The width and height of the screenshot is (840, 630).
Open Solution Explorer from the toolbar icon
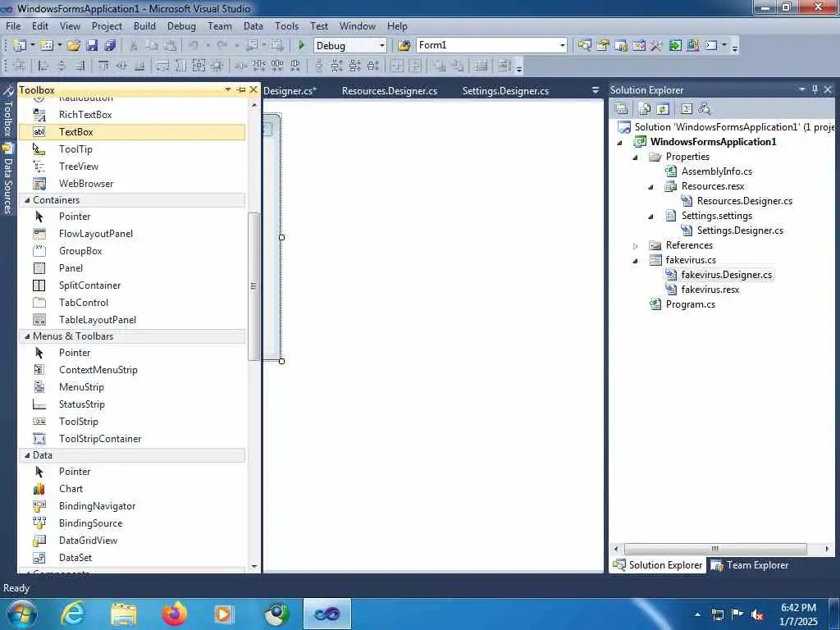point(584,46)
